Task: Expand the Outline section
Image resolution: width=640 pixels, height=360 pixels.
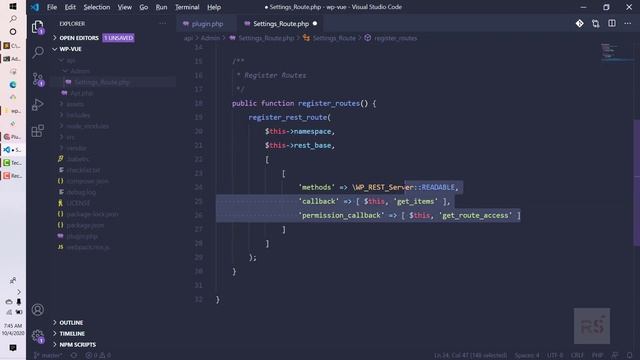Action: [x=71, y=322]
